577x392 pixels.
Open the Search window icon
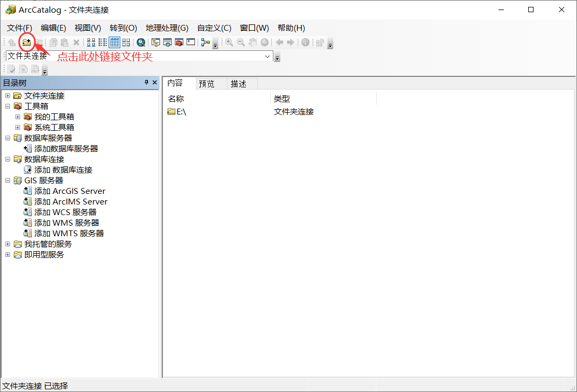tap(167, 42)
